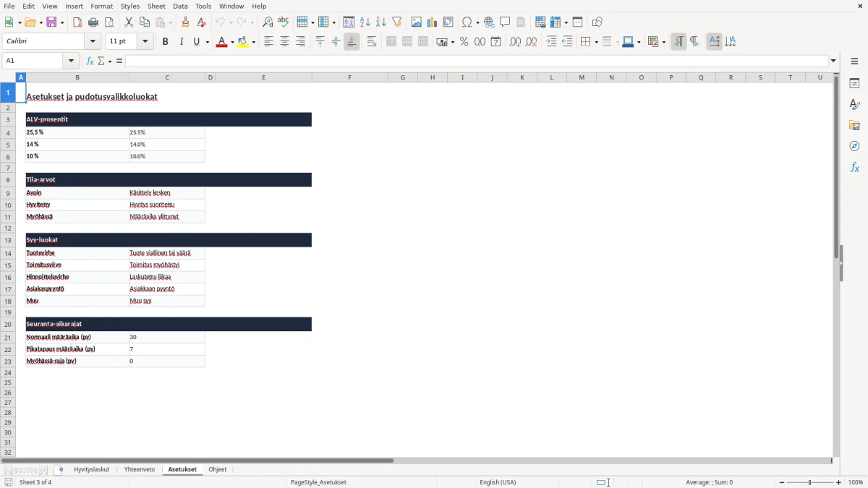Click the Save document icon
Screen dimensions: 868x488
tap(51, 22)
